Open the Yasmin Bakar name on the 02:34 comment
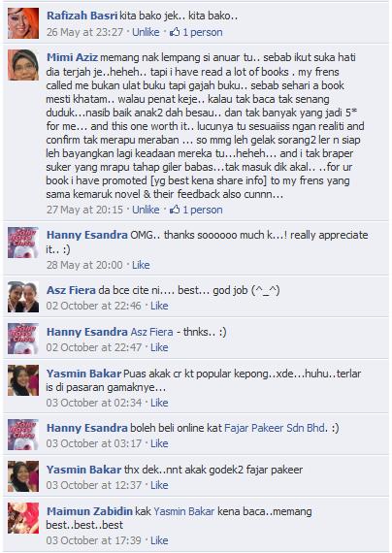The width and height of the screenshot is (392, 553). [x=84, y=374]
